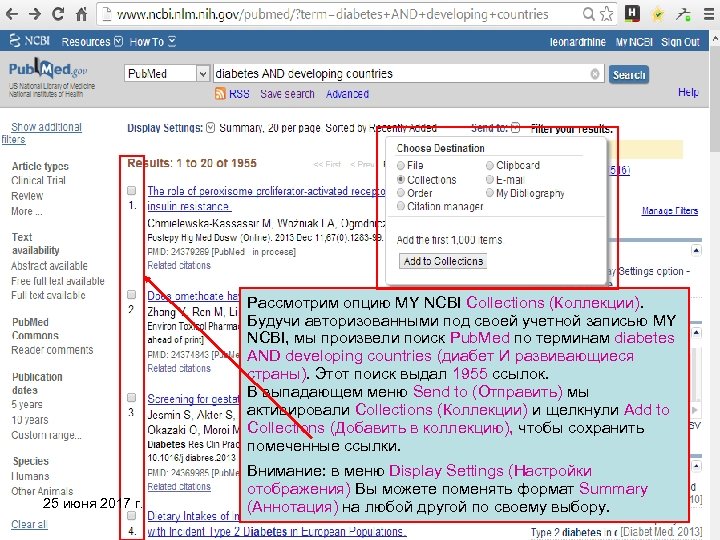Screen dimensions: 720x540
Task: Click Add to Collections button
Action: click(443, 261)
